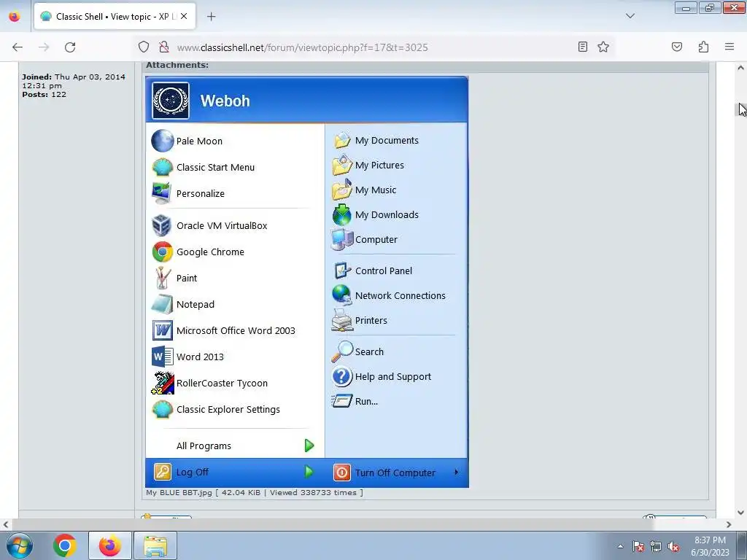The width and height of the screenshot is (747, 560).
Task: Click the Search magnifier icon
Action: 342,351
